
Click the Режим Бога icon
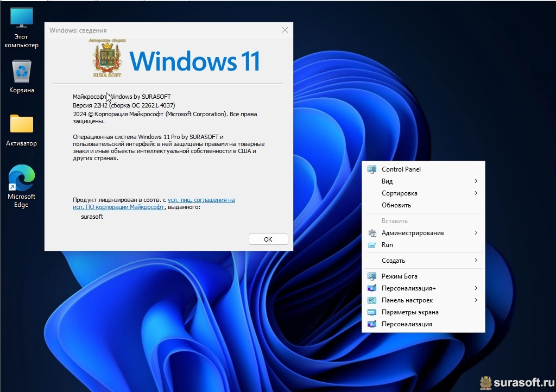[371, 276]
